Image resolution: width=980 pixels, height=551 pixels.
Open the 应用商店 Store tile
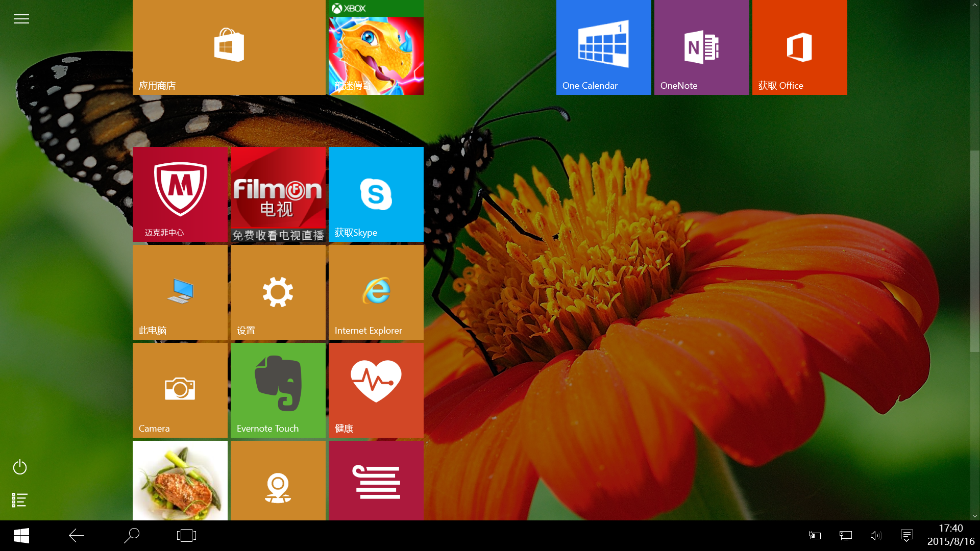click(x=229, y=47)
